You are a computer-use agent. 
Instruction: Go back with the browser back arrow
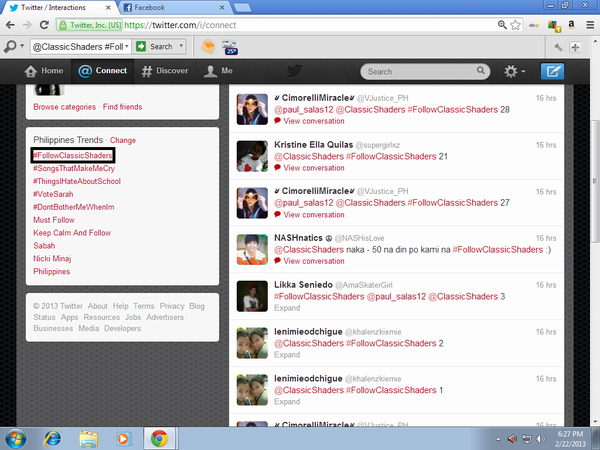[10, 25]
